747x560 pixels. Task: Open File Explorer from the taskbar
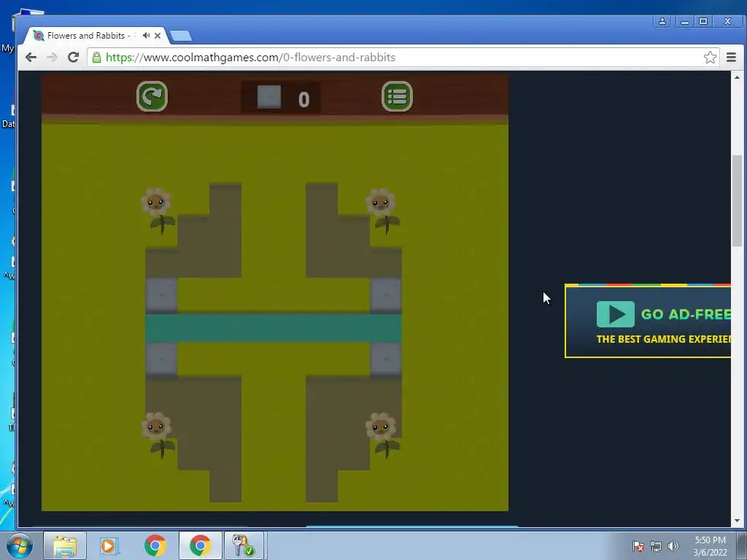(65, 545)
